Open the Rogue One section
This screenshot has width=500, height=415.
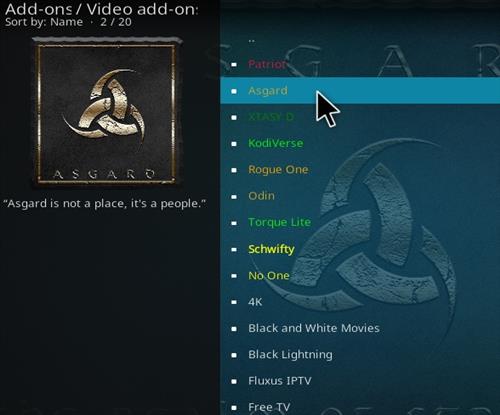click(x=360, y=170)
